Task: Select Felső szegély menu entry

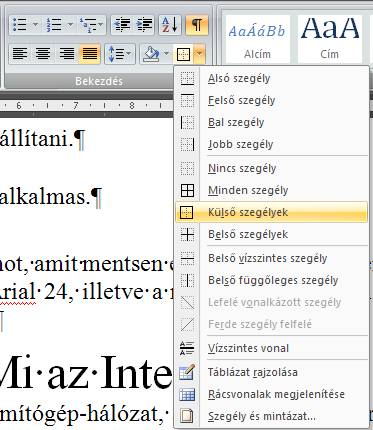Action: coord(271,101)
